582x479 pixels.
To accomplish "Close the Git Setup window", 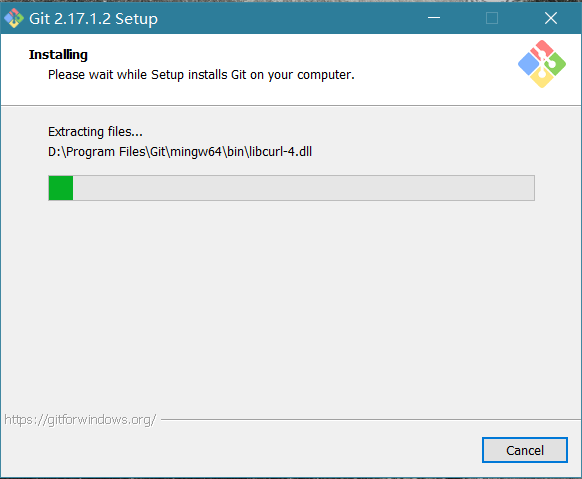I will [551, 18].
